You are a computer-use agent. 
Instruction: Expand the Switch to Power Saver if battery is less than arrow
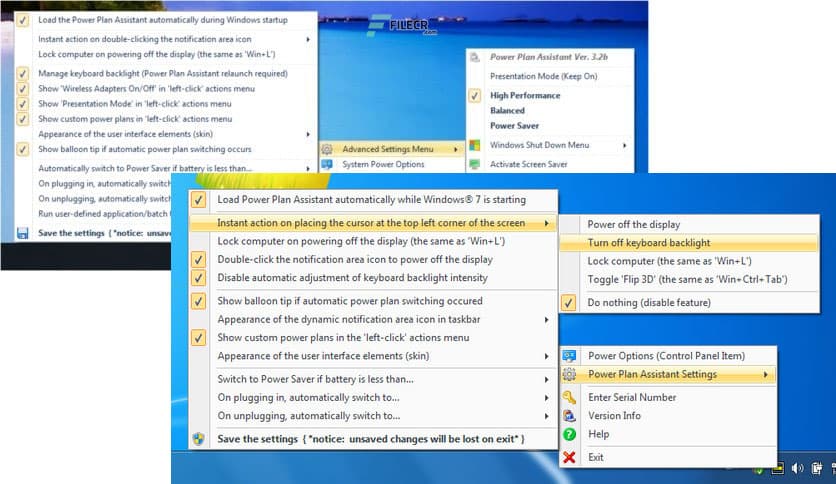(546, 380)
